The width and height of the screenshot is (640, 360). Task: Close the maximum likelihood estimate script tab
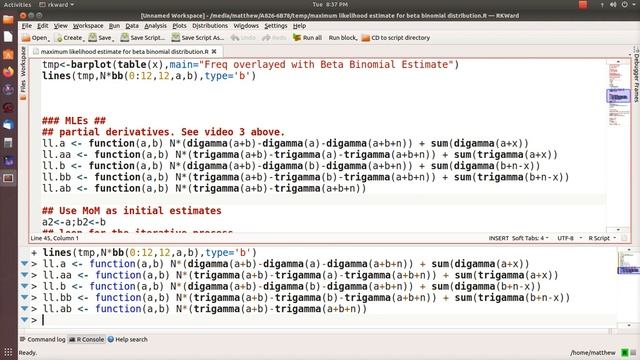click(x=214, y=52)
